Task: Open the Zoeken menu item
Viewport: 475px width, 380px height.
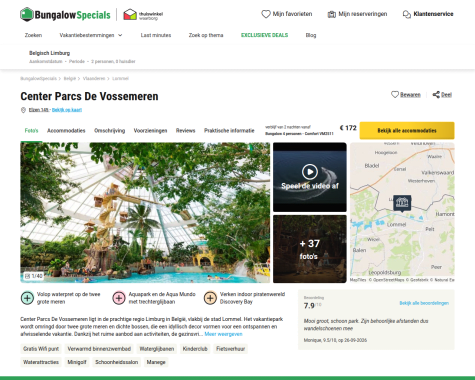Action: pos(33,35)
